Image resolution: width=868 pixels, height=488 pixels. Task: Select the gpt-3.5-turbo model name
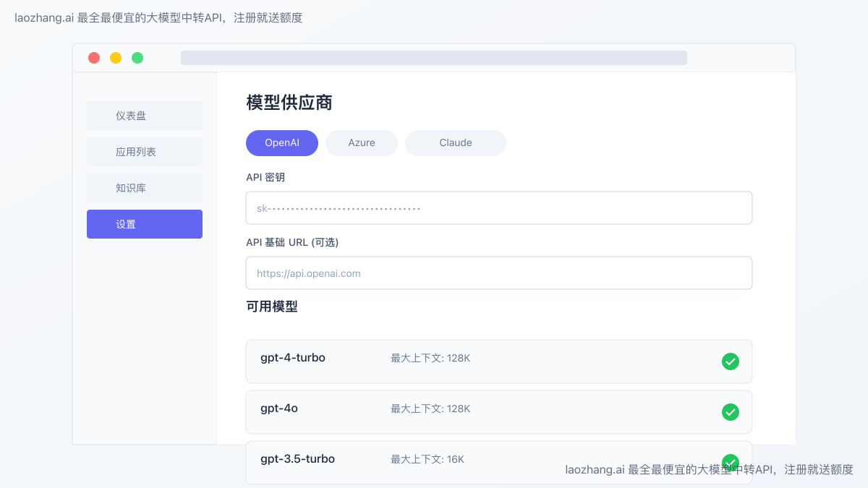pos(297,459)
